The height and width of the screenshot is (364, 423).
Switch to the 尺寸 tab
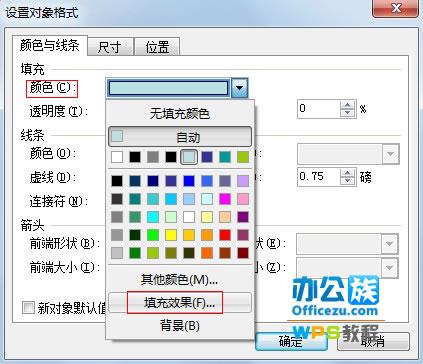(110, 47)
